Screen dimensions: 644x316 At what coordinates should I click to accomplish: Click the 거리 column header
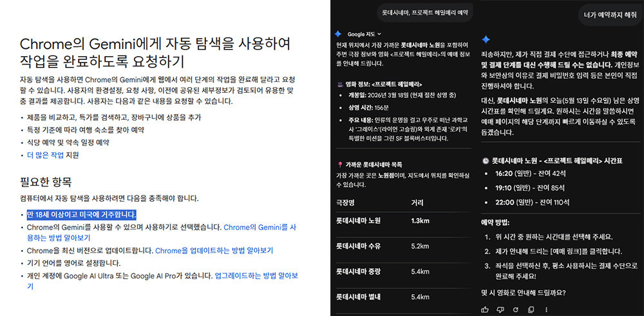click(417, 203)
